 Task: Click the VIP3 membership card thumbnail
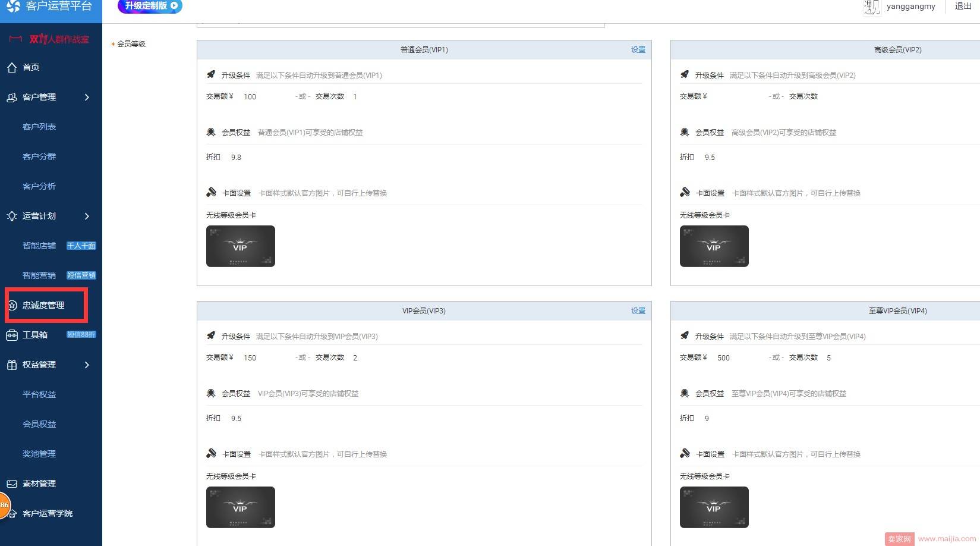241,507
